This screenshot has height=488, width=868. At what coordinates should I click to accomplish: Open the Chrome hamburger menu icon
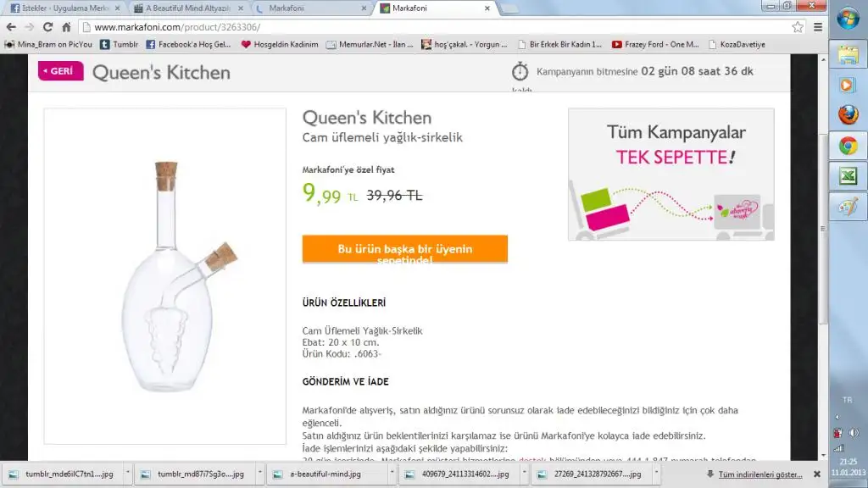pos(818,27)
